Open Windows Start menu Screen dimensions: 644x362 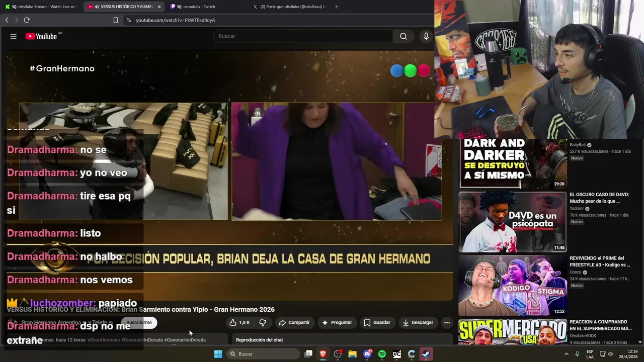pyautogui.click(x=218, y=354)
